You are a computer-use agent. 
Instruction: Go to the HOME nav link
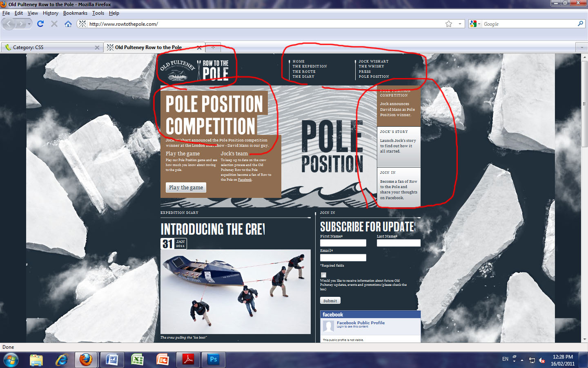click(298, 61)
